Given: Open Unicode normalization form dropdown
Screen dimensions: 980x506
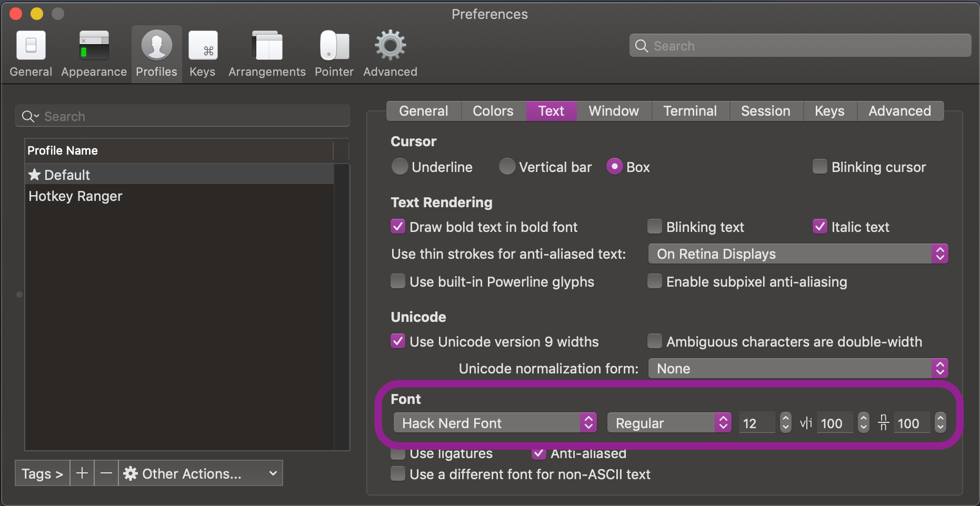Looking at the screenshot, I should [x=798, y=369].
